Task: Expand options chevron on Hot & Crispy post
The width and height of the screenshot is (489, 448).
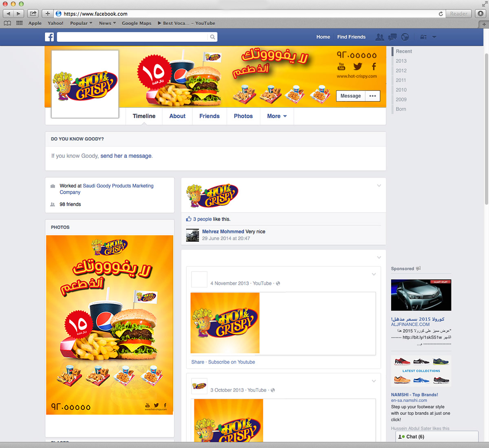Action: tap(379, 185)
